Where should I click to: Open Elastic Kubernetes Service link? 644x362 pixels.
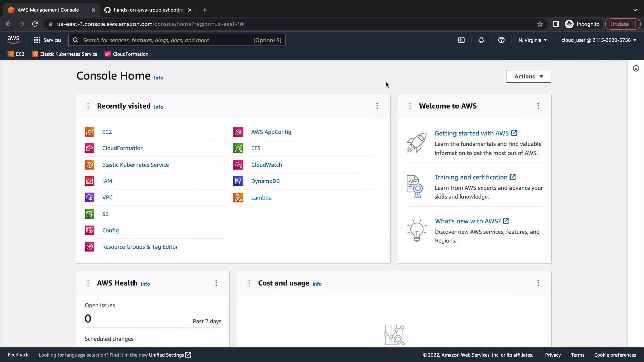[136, 165]
